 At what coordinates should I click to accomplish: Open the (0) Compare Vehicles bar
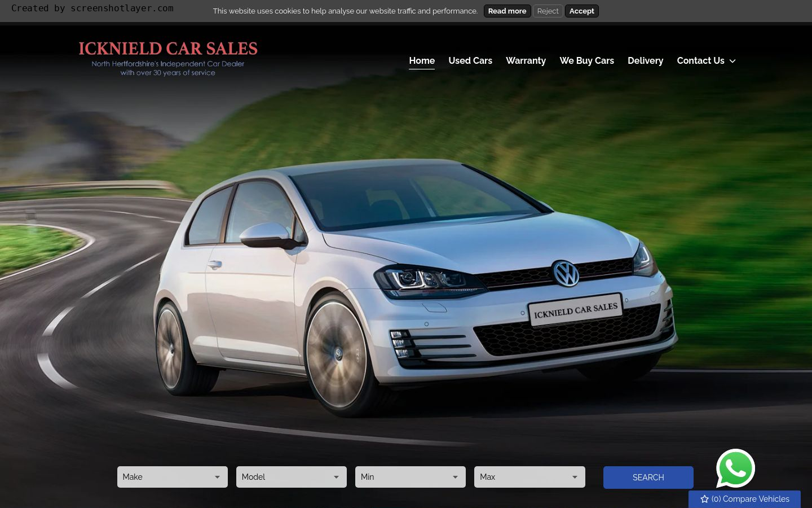(744, 499)
